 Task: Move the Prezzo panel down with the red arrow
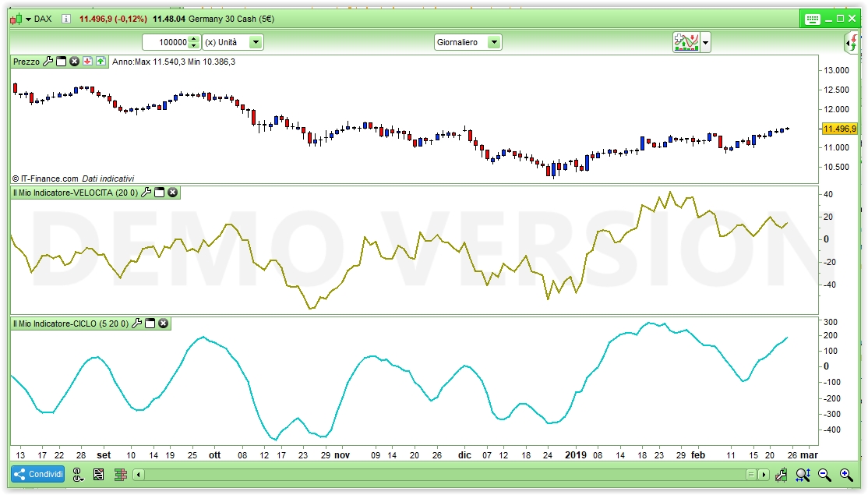click(87, 62)
